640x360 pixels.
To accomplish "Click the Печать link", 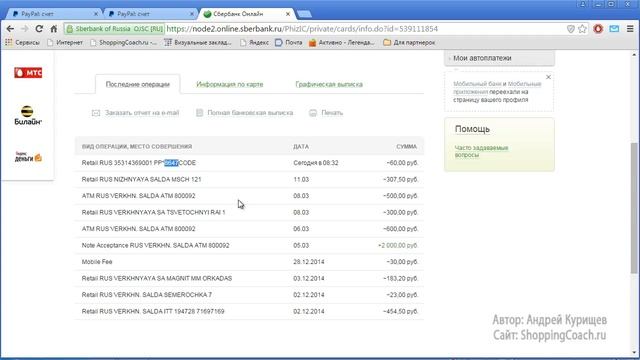I will tap(332, 113).
